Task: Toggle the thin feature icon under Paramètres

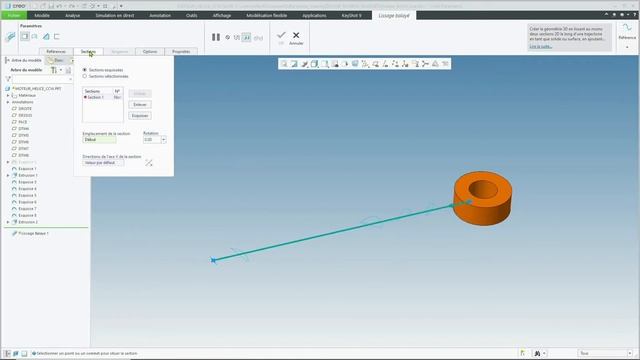Action: [x=57, y=37]
